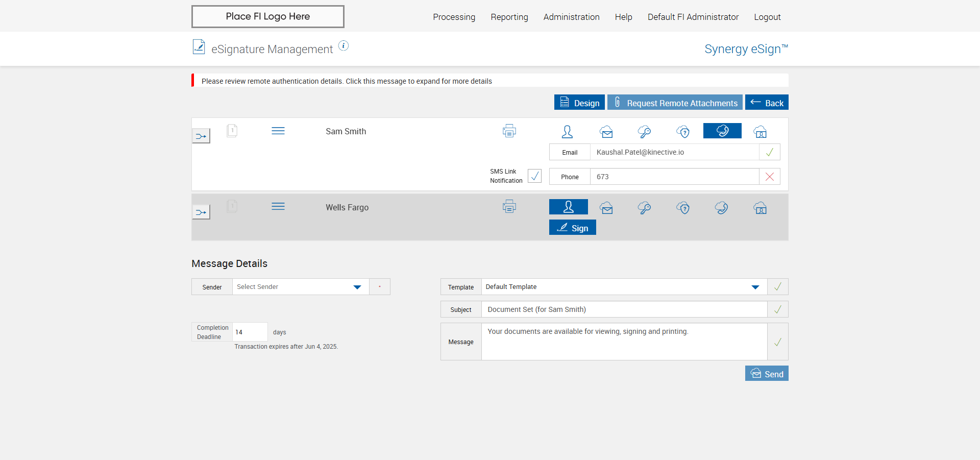Click the Sign button under Wells Fargo
The image size is (980, 460).
[x=572, y=227]
